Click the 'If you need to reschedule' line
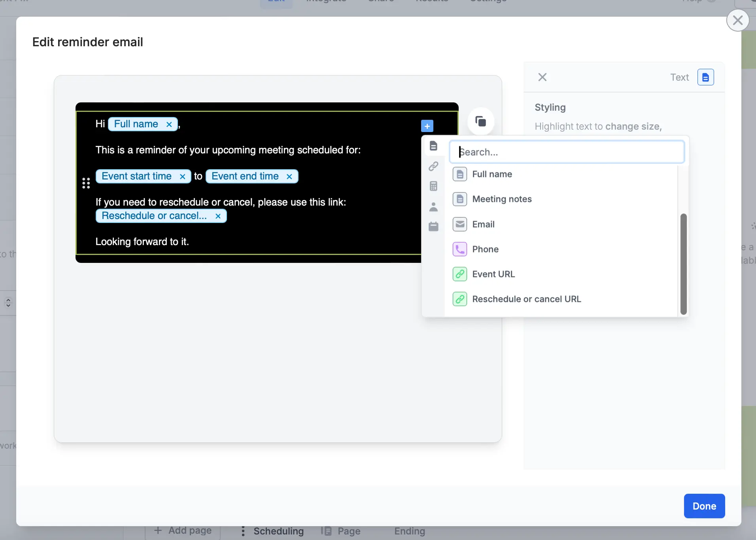This screenshot has height=540, width=756. pos(221,202)
